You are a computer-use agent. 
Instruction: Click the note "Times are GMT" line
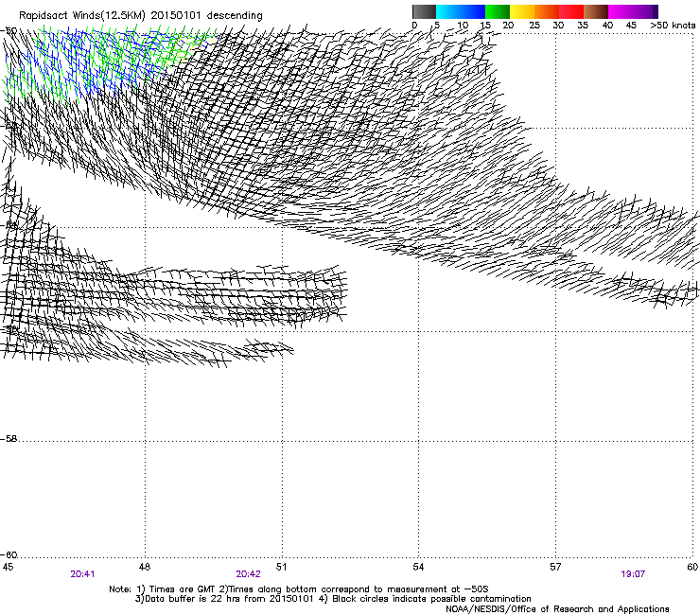pos(299,589)
